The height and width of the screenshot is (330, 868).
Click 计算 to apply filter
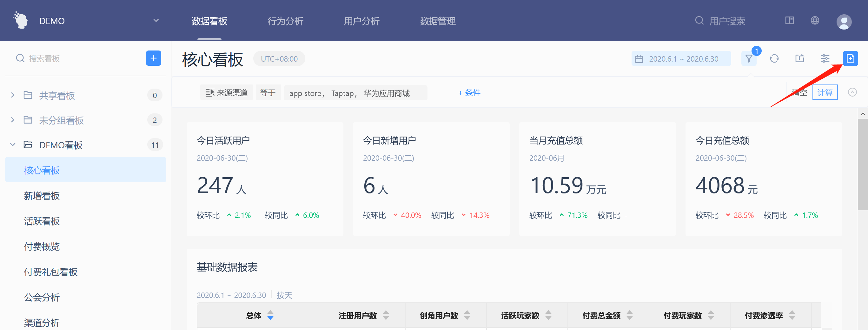pyautogui.click(x=825, y=92)
